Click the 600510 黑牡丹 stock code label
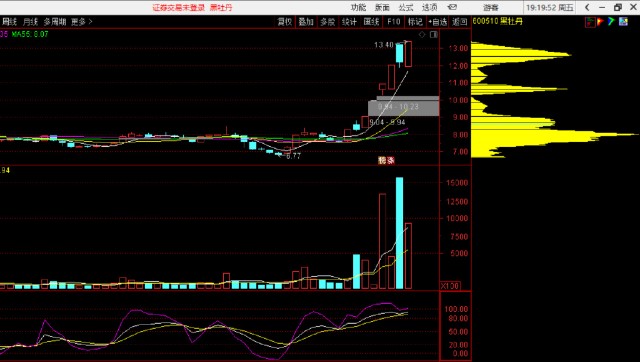Viewport: 640px width, 362px height. [x=498, y=21]
